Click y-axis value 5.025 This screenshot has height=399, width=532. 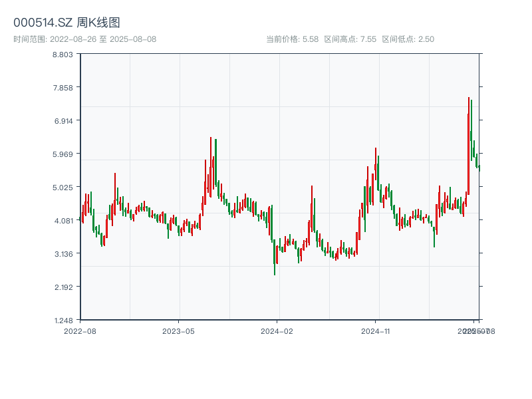tap(63, 188)
